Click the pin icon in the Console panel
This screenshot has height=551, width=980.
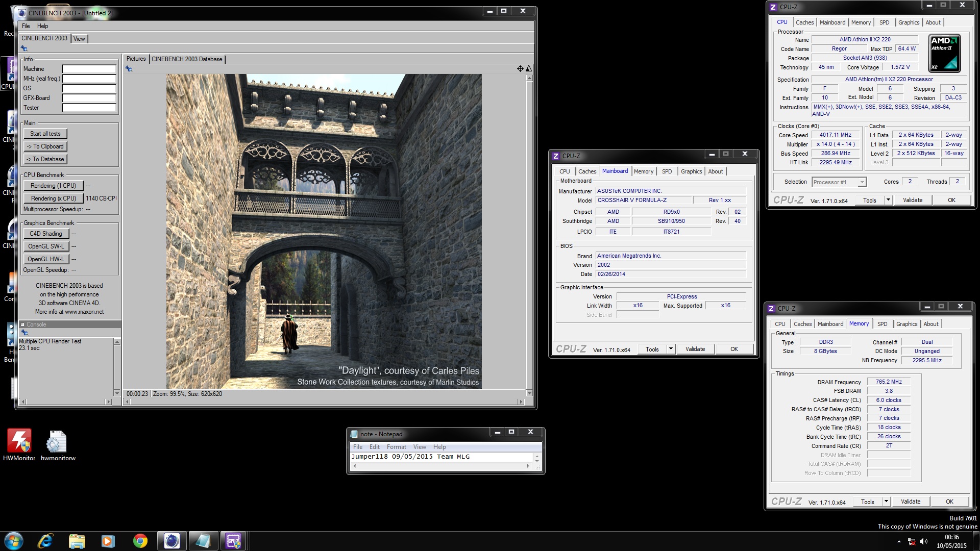pyautogui.click(x=24, y=333)
